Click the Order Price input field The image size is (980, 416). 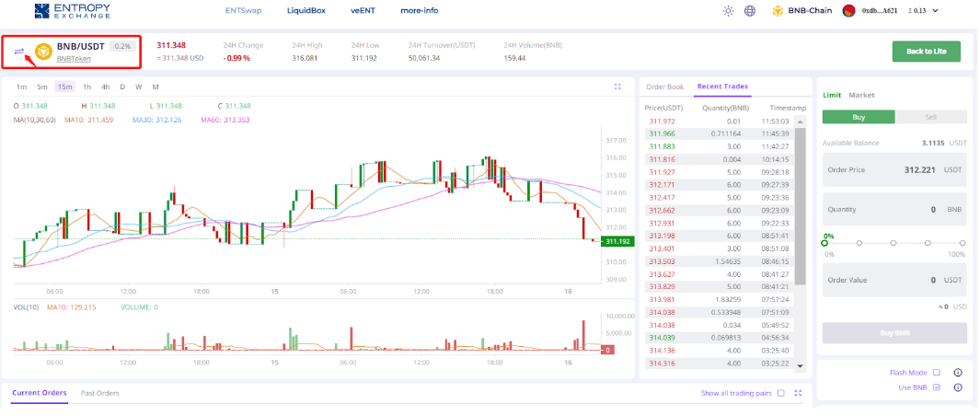coord(894,169)
